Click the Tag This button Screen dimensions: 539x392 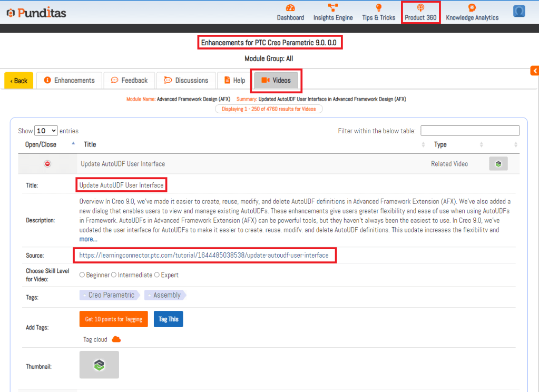click(168, 319)
